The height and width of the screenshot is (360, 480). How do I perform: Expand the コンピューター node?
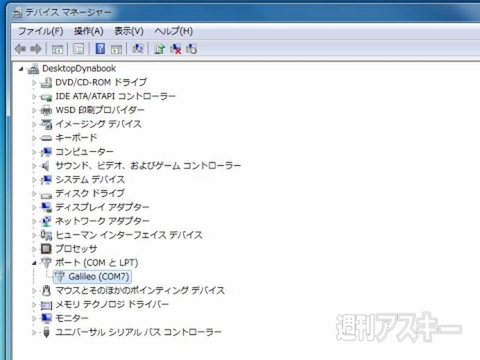(34, 152)
